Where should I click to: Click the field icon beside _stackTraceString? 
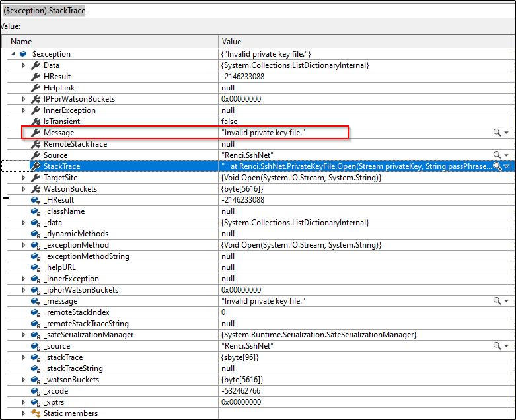coord(36,368)
